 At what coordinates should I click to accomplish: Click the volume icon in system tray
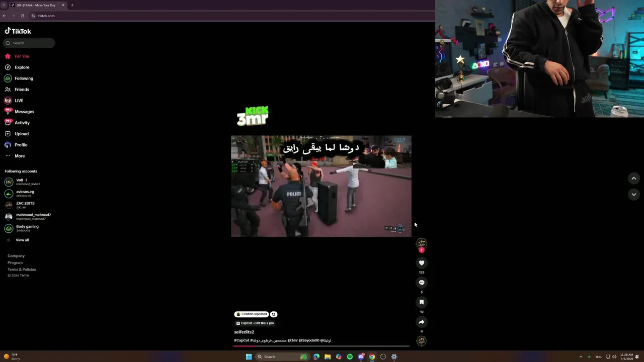[x=614, y=357]
